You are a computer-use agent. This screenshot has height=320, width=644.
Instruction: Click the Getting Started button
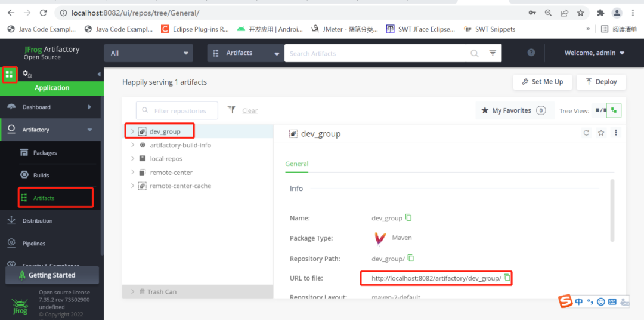tap(52, 275)
